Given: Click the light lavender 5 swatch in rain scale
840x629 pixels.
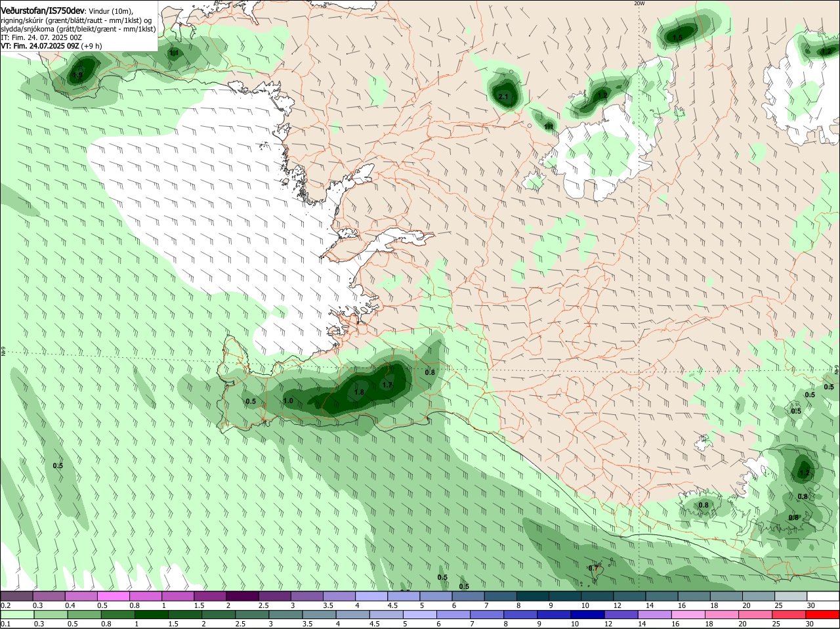Looking at the screenshot, I should tap(420, 615).
